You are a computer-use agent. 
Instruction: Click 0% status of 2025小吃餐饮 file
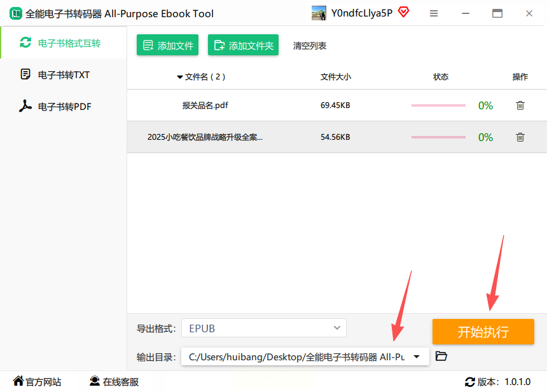click(x=485, y=137)
